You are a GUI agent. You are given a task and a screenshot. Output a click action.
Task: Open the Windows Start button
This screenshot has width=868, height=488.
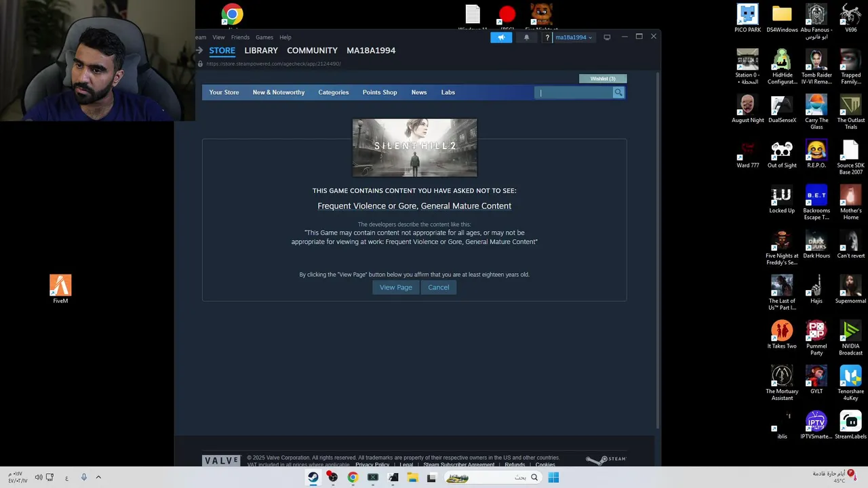click(553, 477)
